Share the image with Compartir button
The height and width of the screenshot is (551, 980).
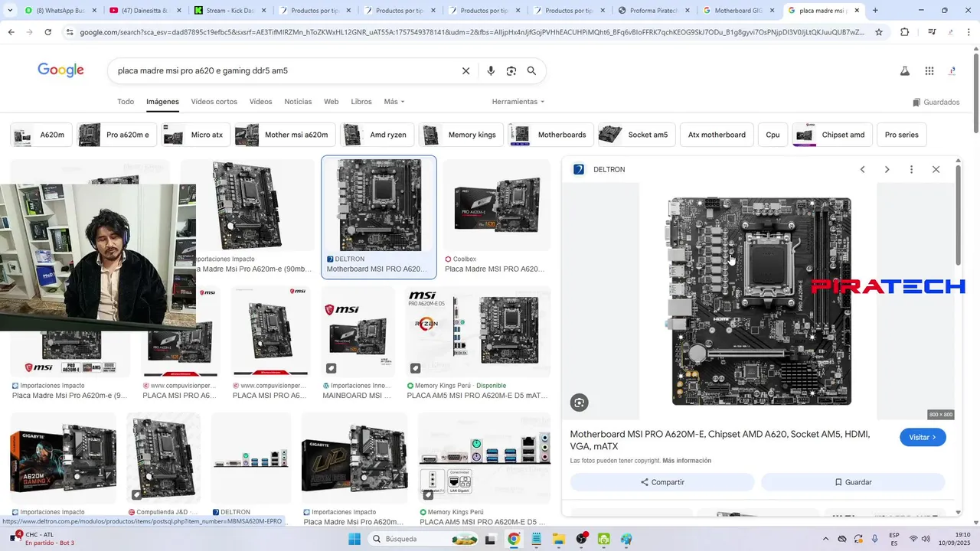pyautogui.click(x=662, y=482)
